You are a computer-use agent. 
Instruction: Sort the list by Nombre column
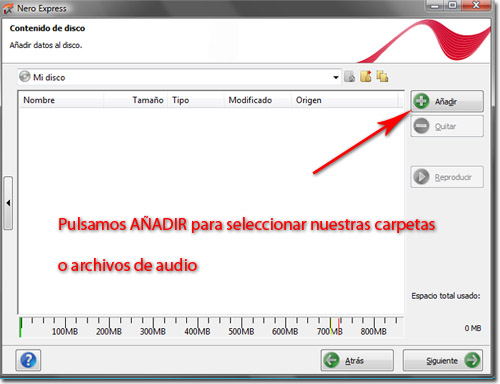click(61, 100)
